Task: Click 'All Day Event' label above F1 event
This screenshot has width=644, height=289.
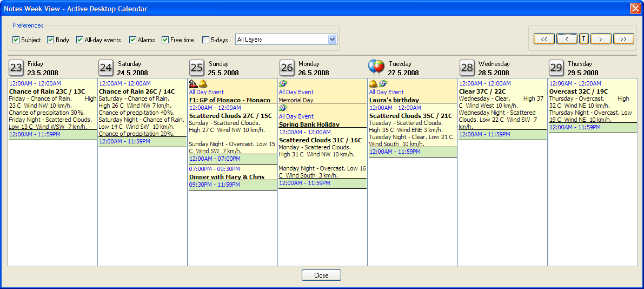Action: pyautogui.click(x=206, y=92)
